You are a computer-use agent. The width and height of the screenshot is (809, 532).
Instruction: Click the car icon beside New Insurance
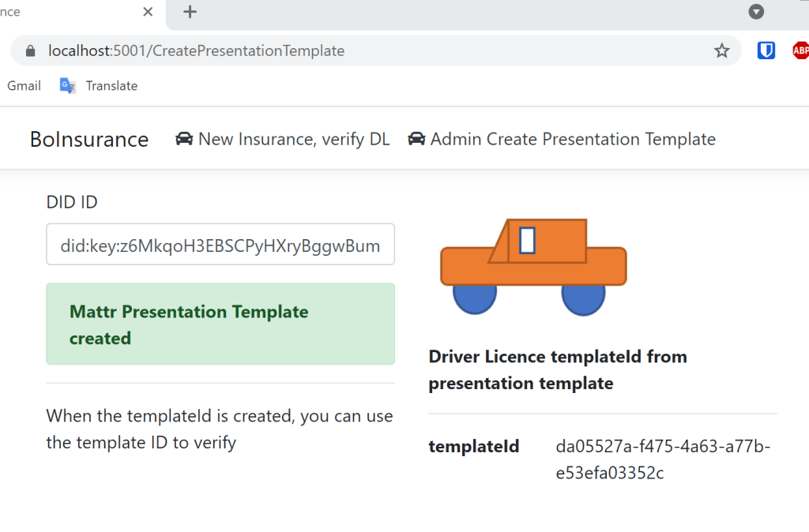point(184,139)
